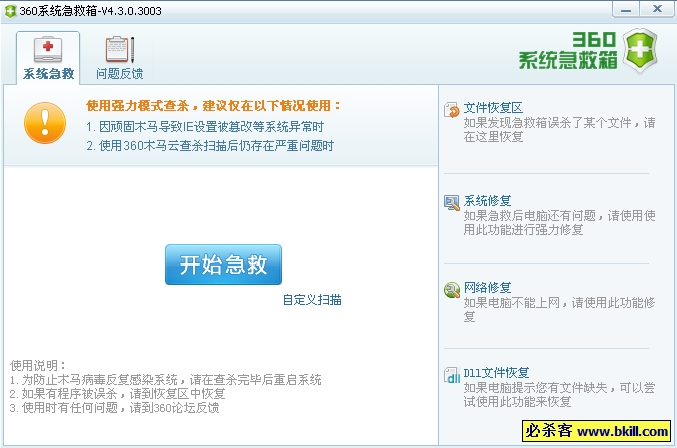Start the scan with 开始急救 button
The height and width of the screenshot is (448, 677).
(x=223, y=265)
